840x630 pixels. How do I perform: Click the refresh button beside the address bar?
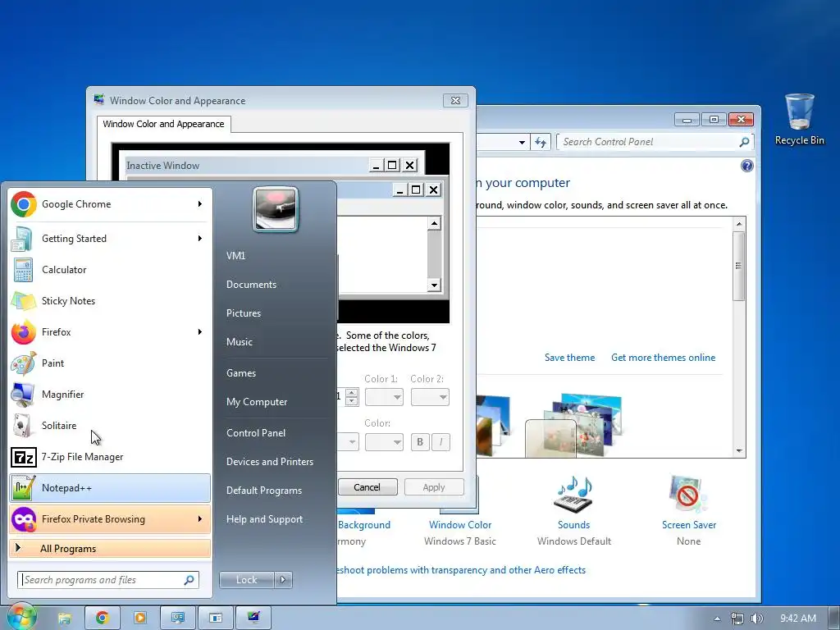coord(540,142)
